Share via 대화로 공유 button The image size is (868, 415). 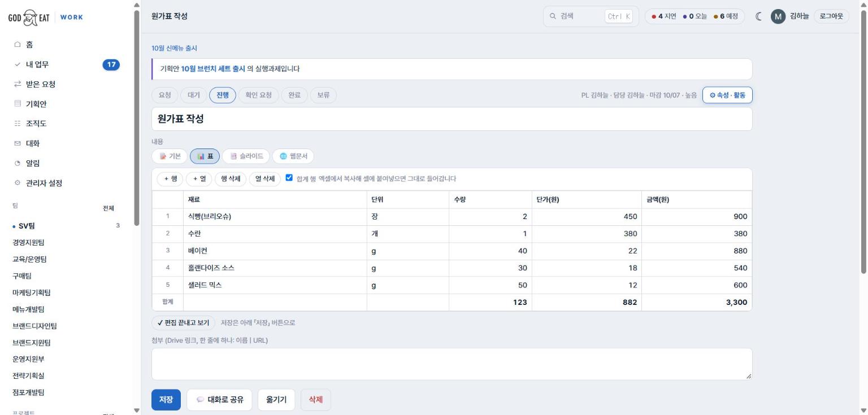point(220,400)
